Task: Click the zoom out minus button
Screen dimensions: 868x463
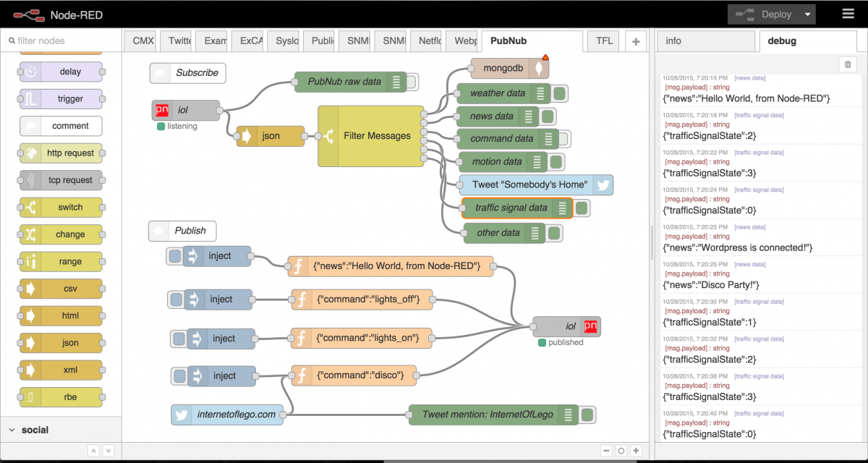Action: (605, 451)
